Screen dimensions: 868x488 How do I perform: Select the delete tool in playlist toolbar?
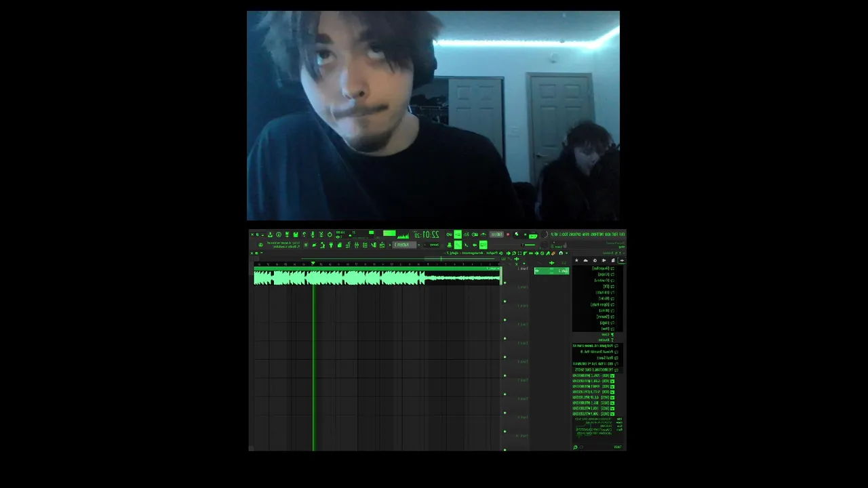point(542,253)
